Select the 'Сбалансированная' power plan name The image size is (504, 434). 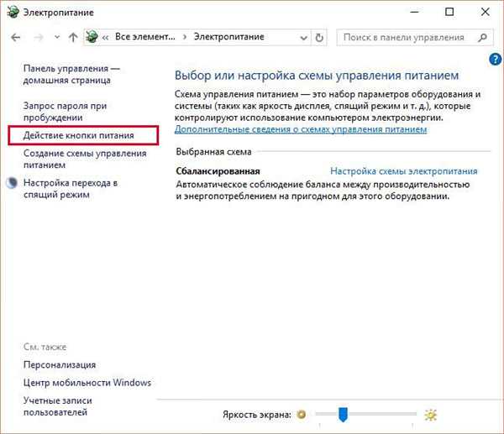[218, 171]
